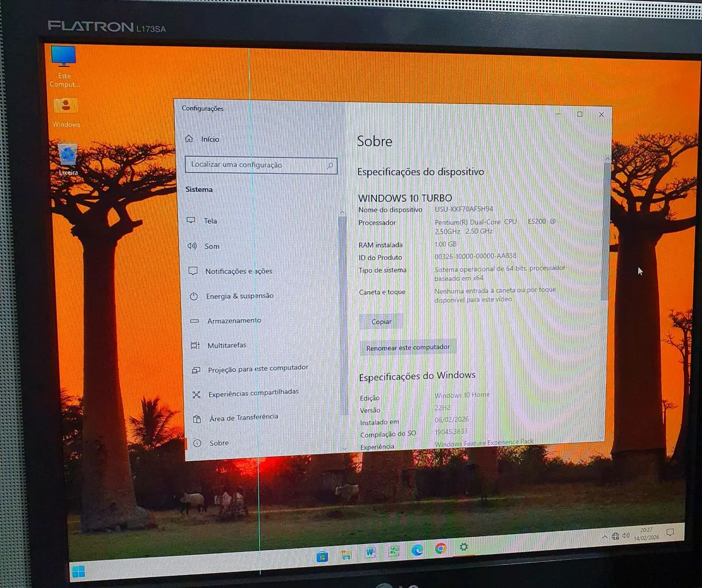Click the volume icon in system tray

tap(626, 535)
